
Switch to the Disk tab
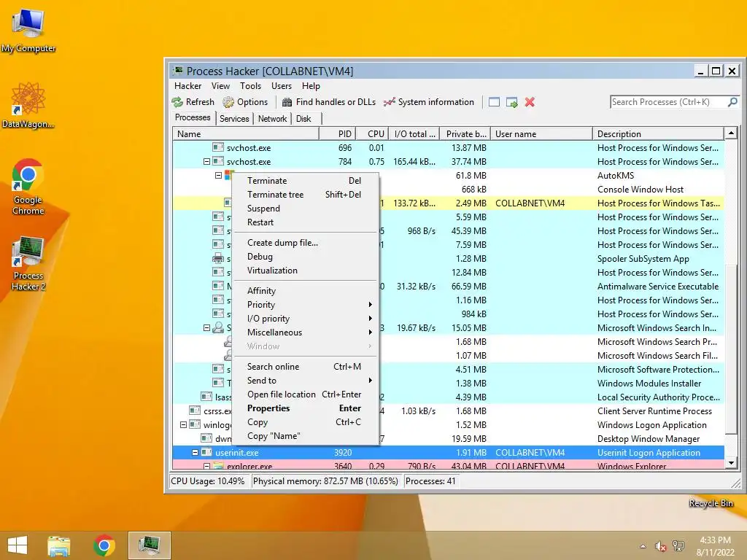coord(303,119)
